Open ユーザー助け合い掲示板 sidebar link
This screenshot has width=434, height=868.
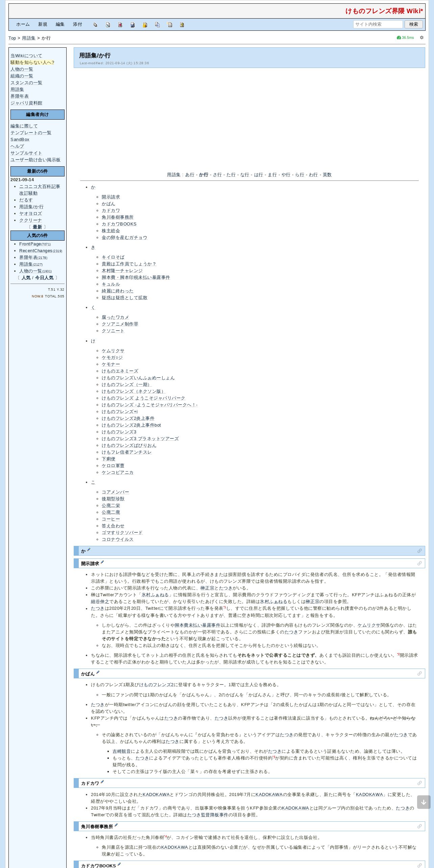coord(35,160)
